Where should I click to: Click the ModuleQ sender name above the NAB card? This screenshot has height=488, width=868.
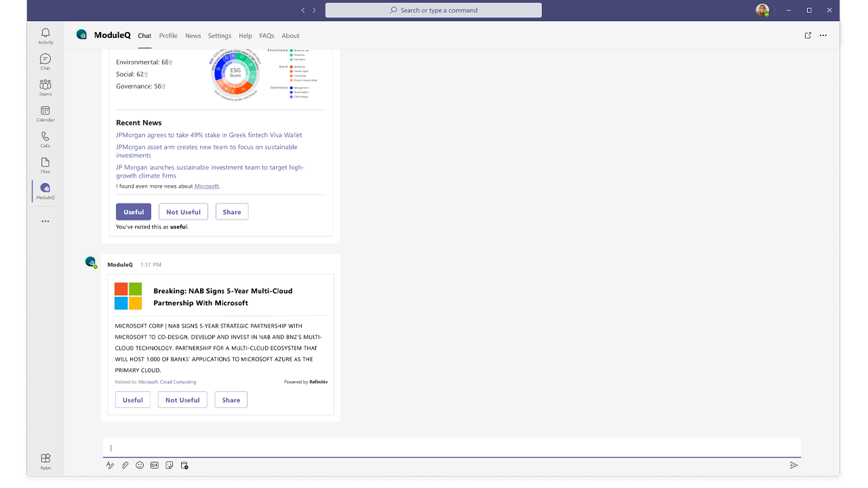120,265
